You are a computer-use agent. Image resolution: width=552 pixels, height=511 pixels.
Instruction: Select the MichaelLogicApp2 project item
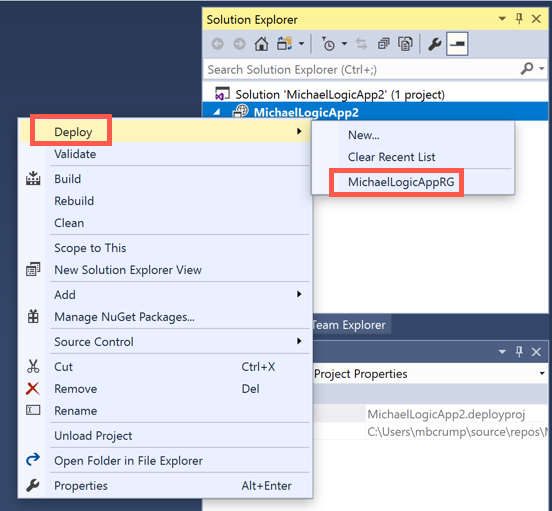pyautogui.click(x=306, y=112)
